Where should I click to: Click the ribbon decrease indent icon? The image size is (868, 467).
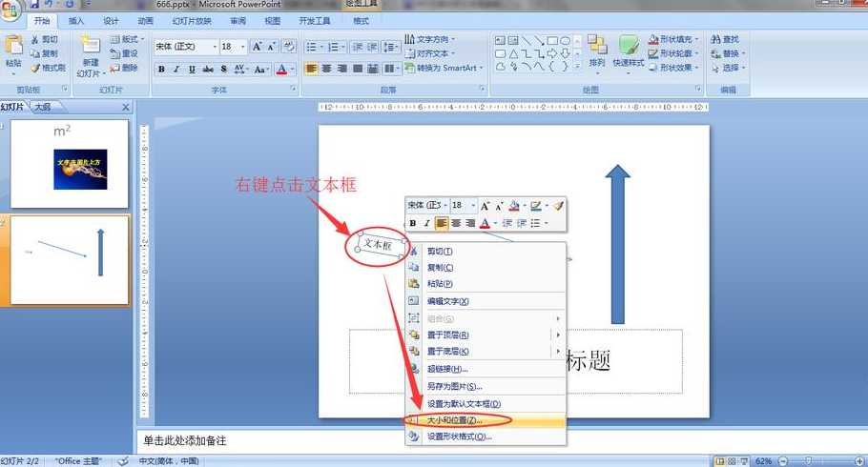point(358,47)
